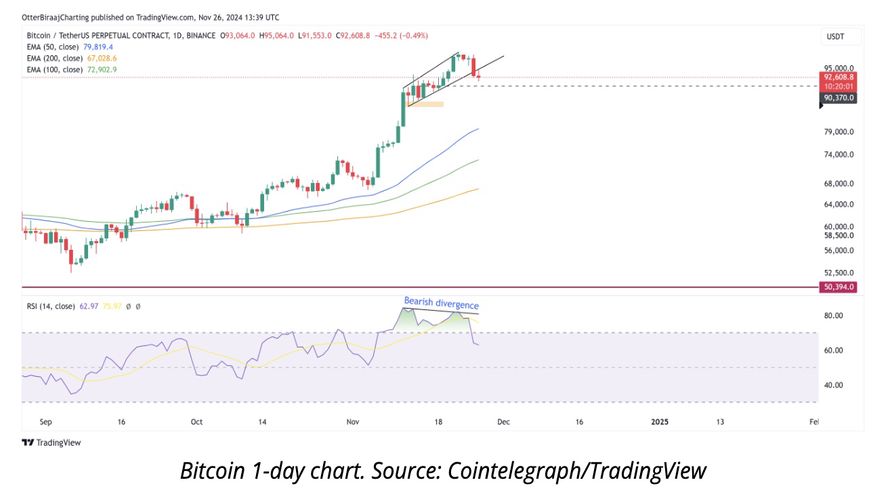Select the 2025 label on the time axis
The image size is (890, 501).
click(660, 422)
